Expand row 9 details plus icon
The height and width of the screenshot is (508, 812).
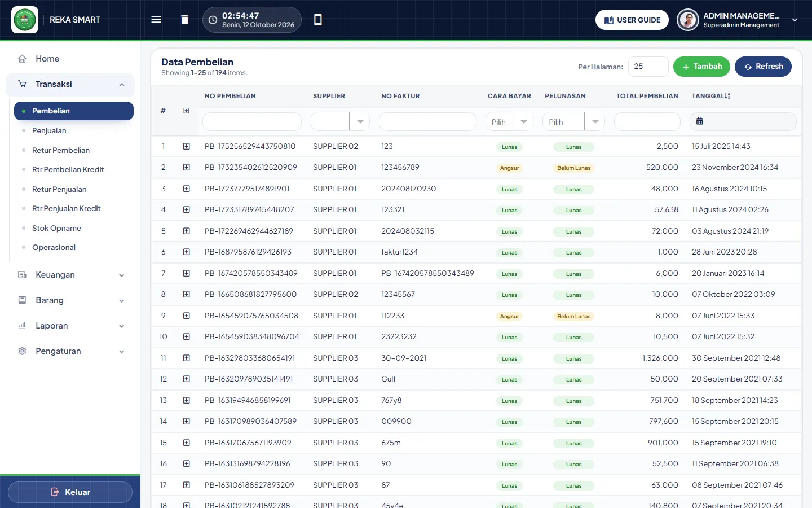[186, 316]
